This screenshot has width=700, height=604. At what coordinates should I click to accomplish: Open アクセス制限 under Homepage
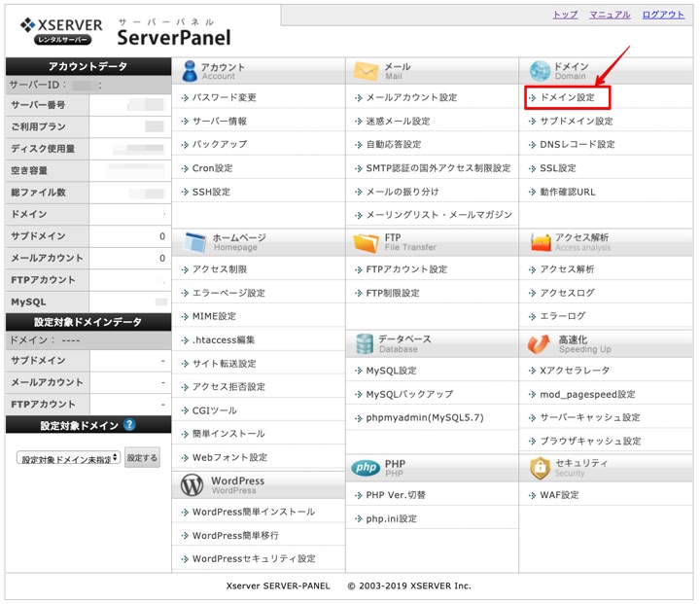tap(219, 269)
